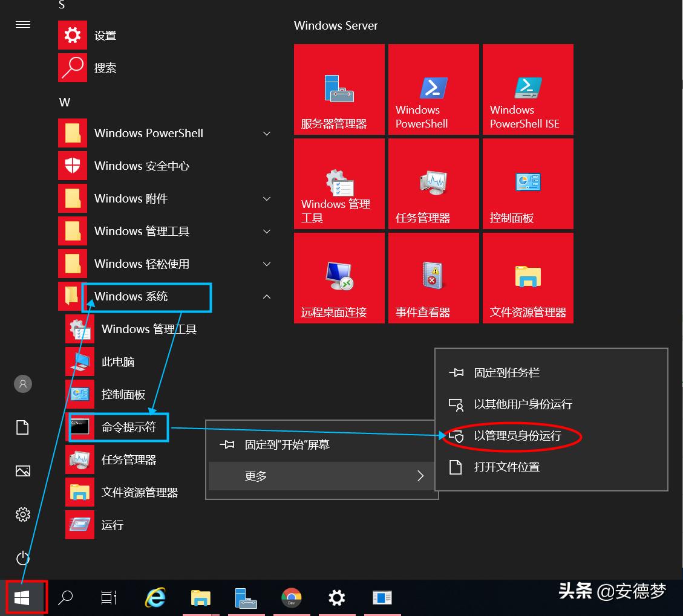Open the 任务管理器 tile
Image resolution: width=683 pixels, height=616 pixels.
pyautogui.click(x=433, y=183)
